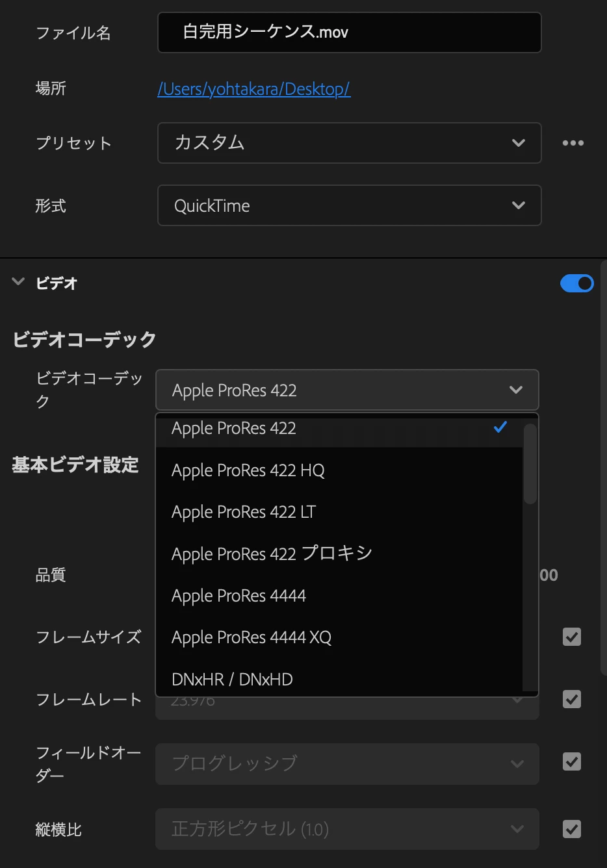Edit the file name field 白完用シーケンス.mov

pos(349,32)
